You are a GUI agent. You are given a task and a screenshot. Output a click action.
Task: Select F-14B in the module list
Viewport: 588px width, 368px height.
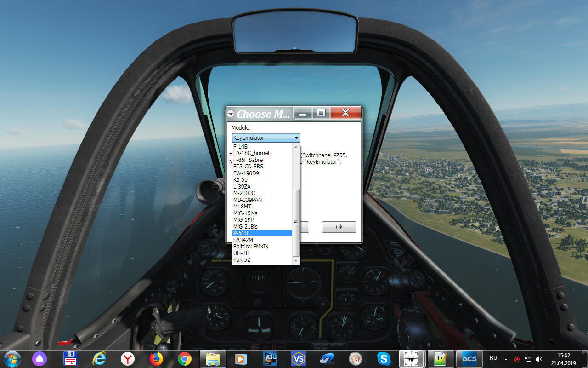click(262, 146)
